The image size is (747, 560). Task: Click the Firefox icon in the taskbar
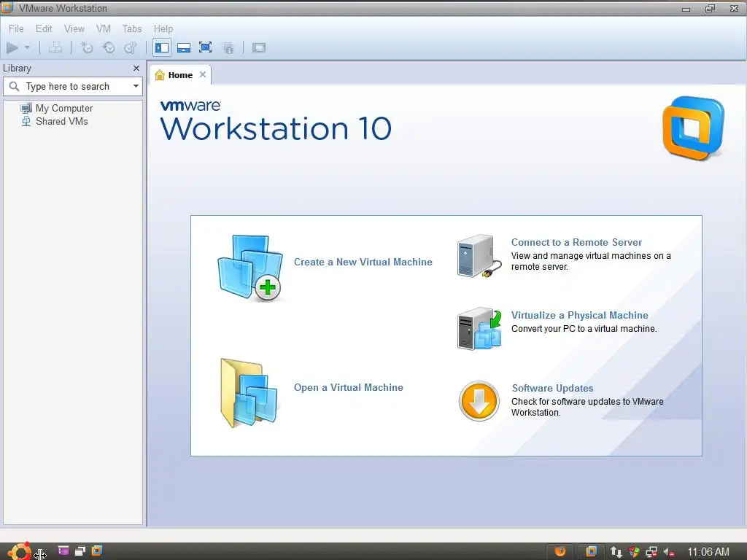[560, 551]
